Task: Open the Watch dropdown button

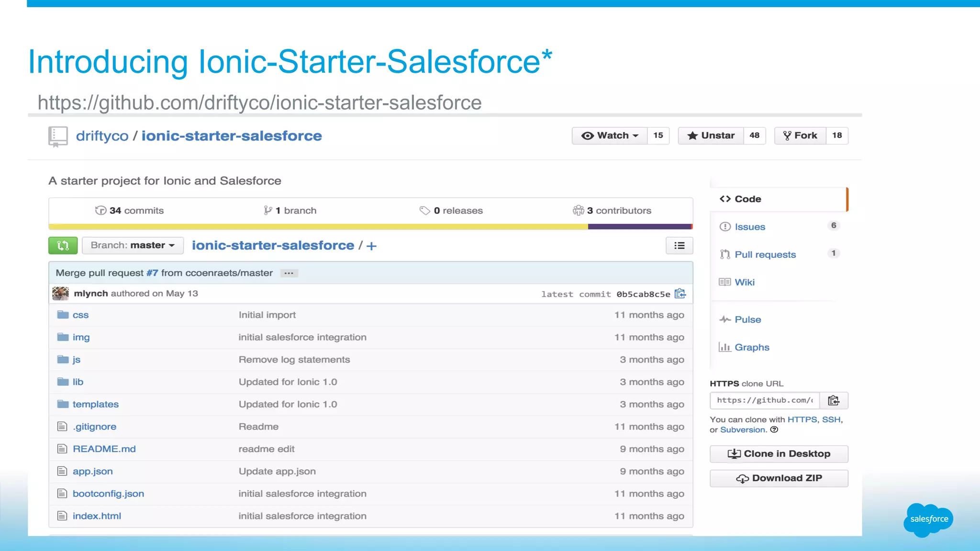Action: tap(610, 136)
